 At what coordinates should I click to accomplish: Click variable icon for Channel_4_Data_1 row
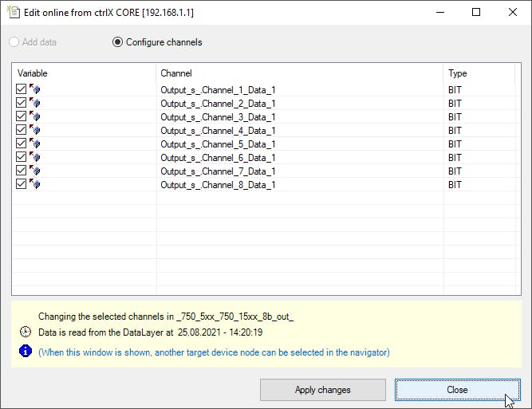click(34, 130)
